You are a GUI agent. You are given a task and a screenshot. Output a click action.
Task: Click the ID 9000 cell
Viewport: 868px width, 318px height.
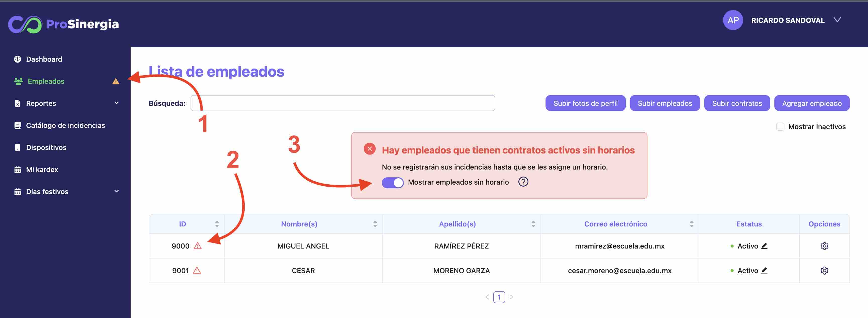186,246
